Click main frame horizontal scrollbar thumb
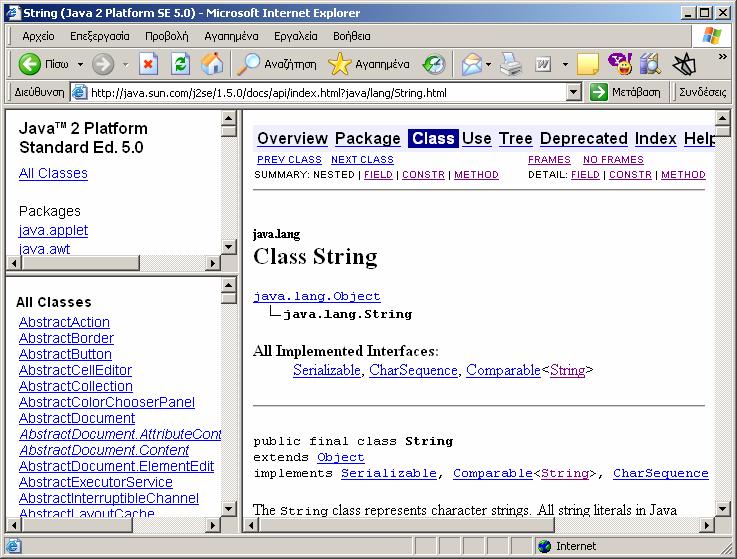The height and width of the screenshot is (559, 737). (407, 525)
